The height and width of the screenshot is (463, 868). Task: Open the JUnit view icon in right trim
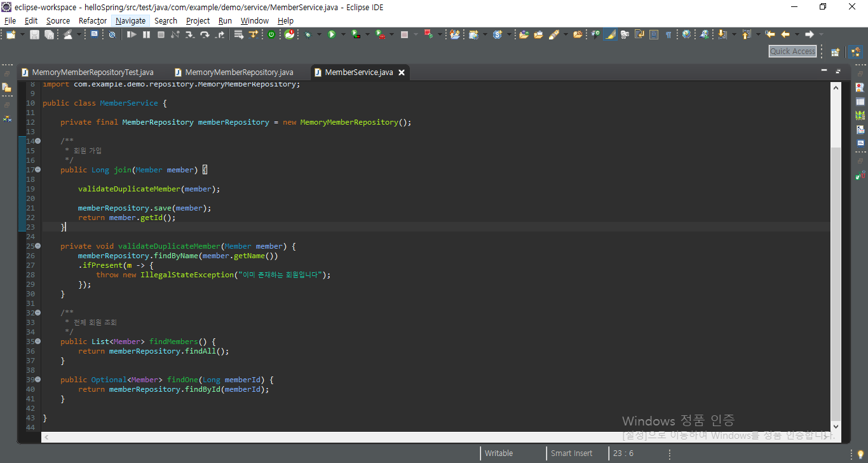click(860, 174)
